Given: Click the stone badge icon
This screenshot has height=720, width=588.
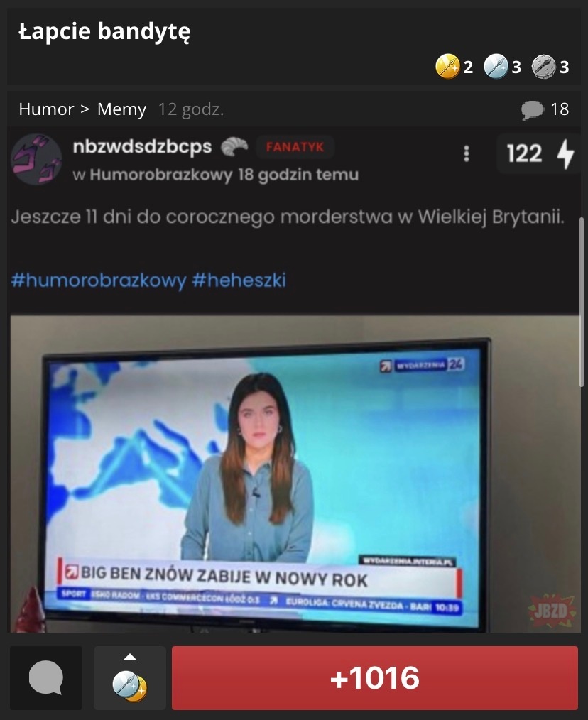Looking at the screenshot, I should click(x=544, y=67).
